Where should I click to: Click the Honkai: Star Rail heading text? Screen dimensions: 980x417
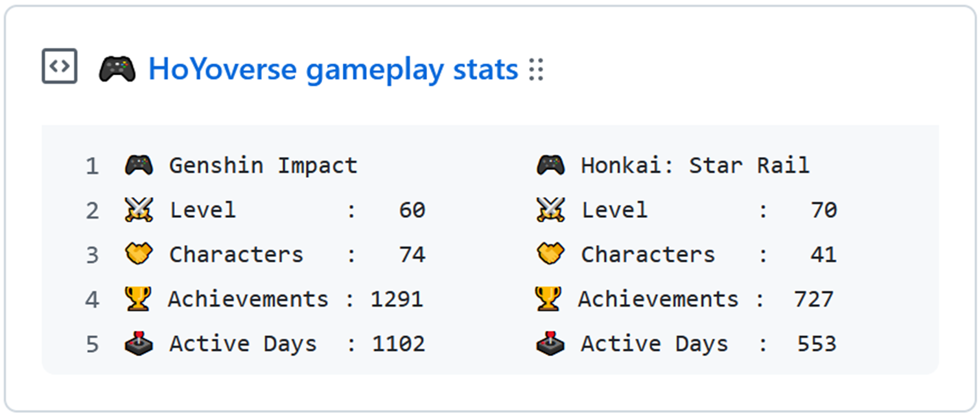point(695,165)
